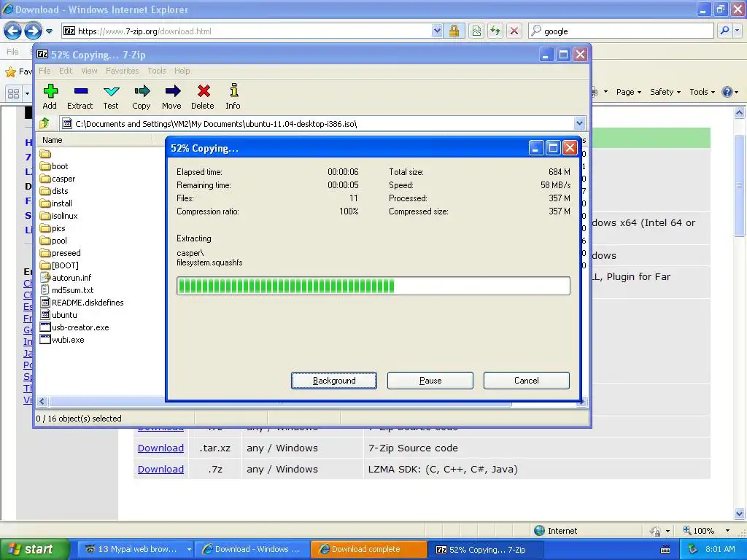
Task: Switch to Download complete taskbar item
Action: [x=368, y=550]
